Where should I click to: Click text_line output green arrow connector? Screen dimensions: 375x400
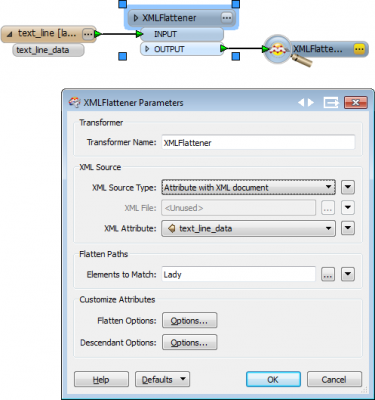[x=98, y=34]
